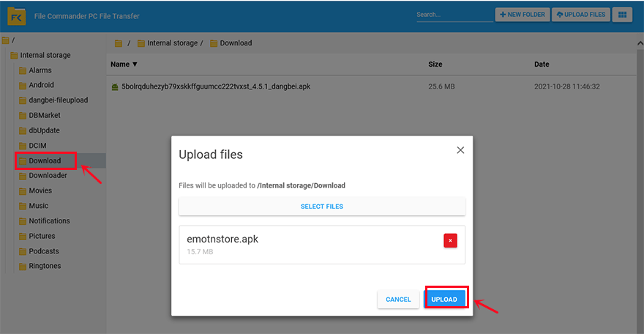Toggle grid view icon in top bar
The image size is (644, 334).
tap(622, 15)
